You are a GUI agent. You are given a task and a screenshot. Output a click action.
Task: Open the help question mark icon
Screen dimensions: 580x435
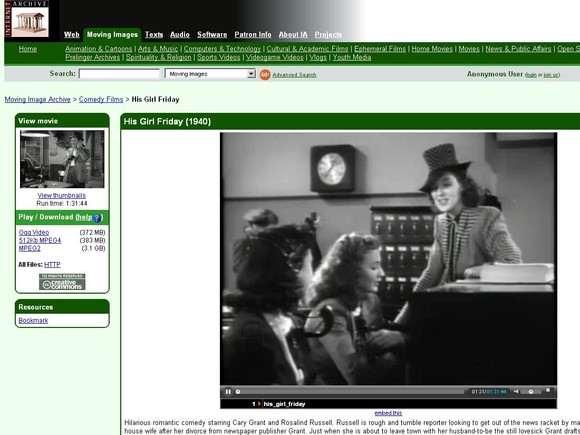point(97,218)
